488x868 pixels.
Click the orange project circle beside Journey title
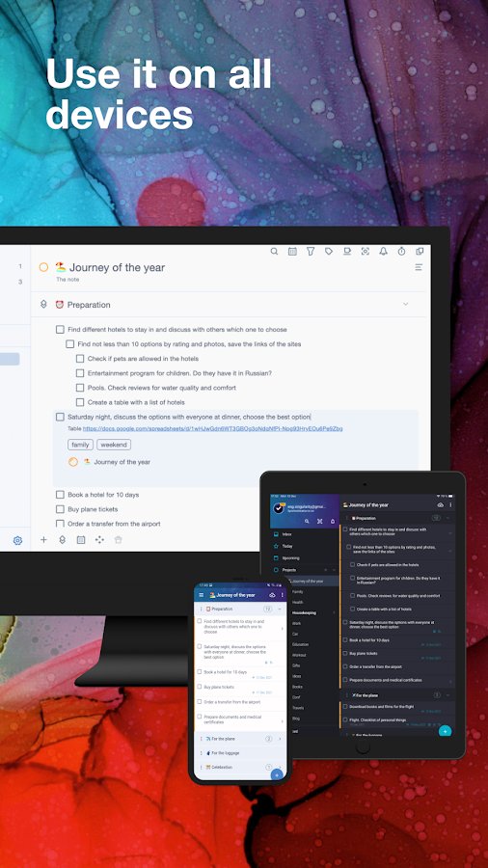point(43,267)
